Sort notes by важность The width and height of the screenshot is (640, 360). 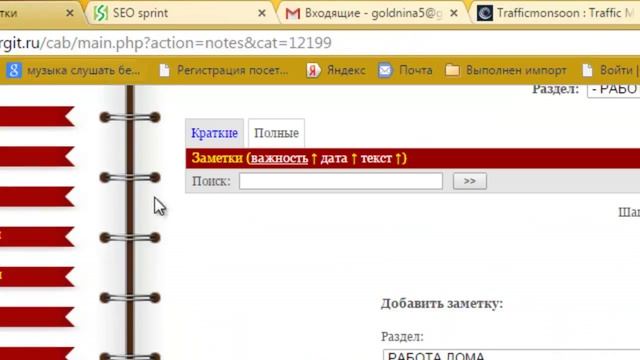pos(279,158)
